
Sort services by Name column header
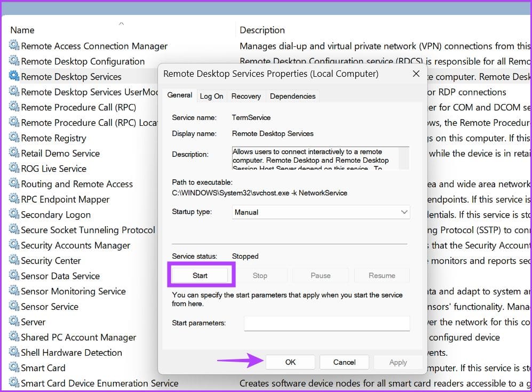(x=22, y=30)
